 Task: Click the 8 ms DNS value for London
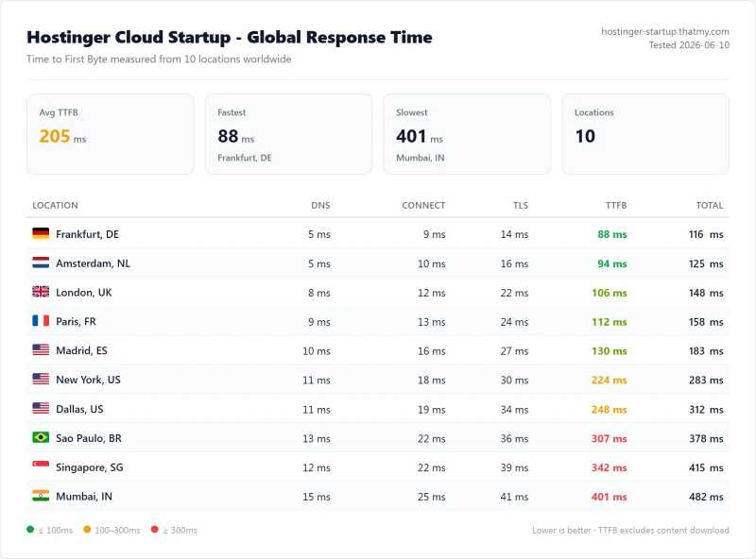tap(319, 293)
